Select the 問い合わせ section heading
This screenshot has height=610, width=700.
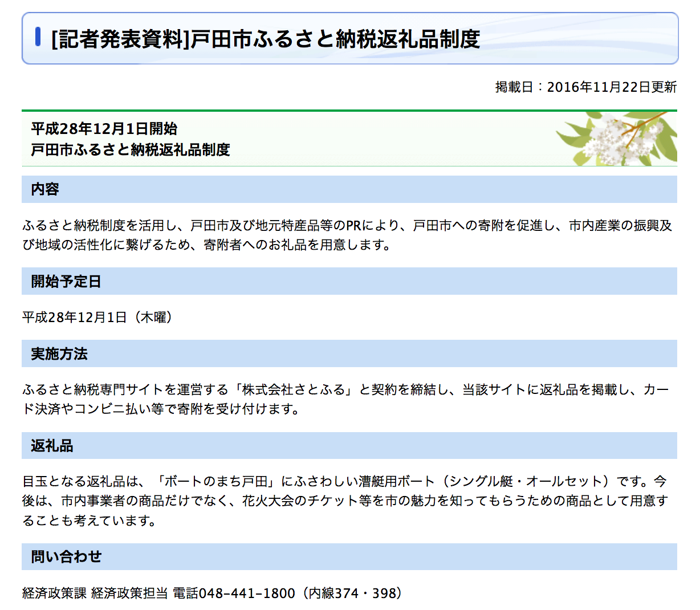(349, 556)
